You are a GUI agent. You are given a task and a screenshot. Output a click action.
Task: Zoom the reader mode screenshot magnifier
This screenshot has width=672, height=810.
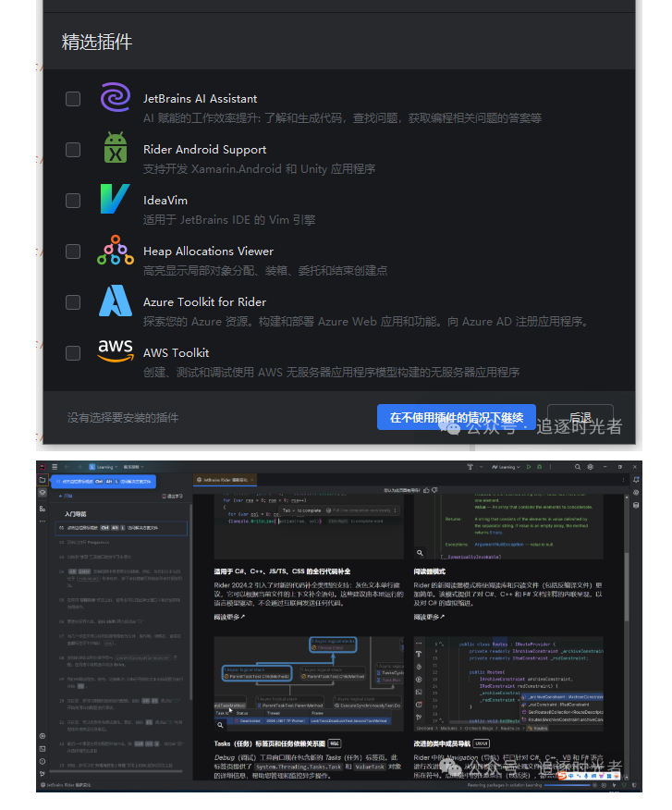click(420, 553)
